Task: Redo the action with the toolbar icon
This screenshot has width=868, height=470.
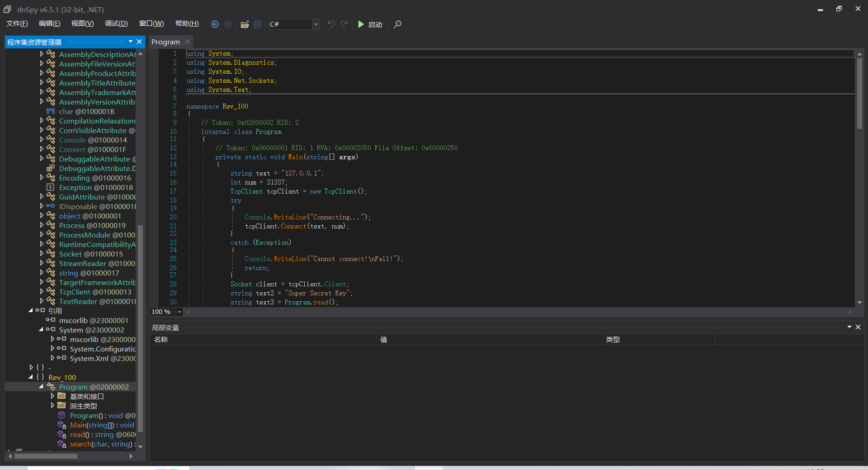Action: pos(344,24)
